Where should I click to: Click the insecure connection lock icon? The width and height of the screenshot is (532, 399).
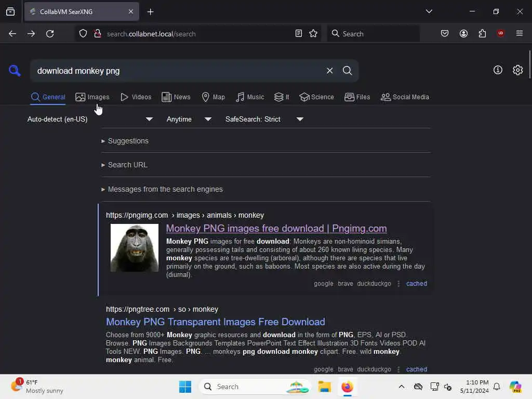point(97,34)
